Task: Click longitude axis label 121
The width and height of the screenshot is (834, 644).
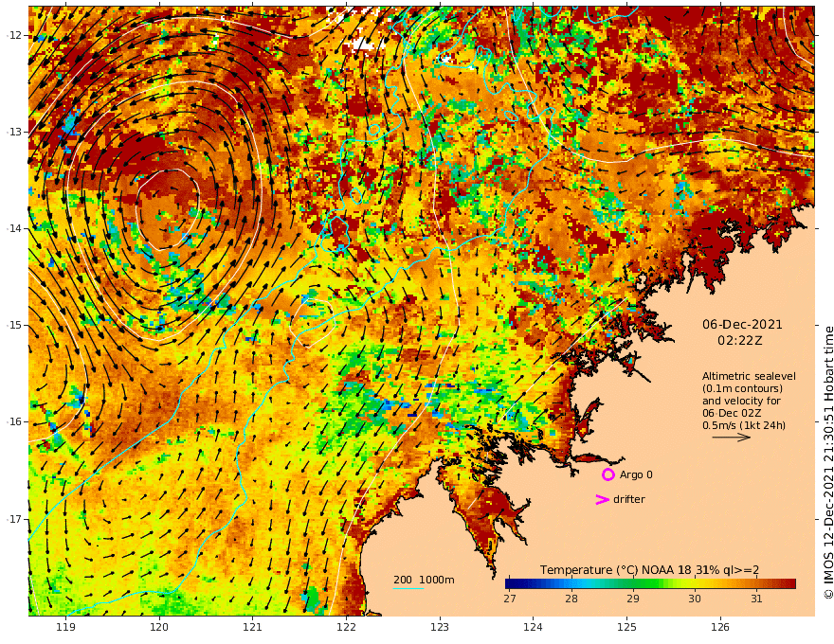Action: [x=253, y=627]
